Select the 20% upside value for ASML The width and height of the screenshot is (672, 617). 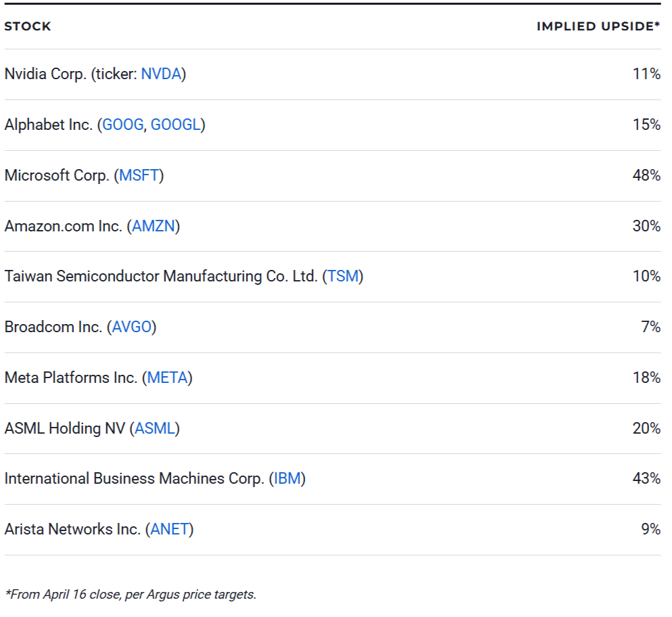[x=647, y=428]
